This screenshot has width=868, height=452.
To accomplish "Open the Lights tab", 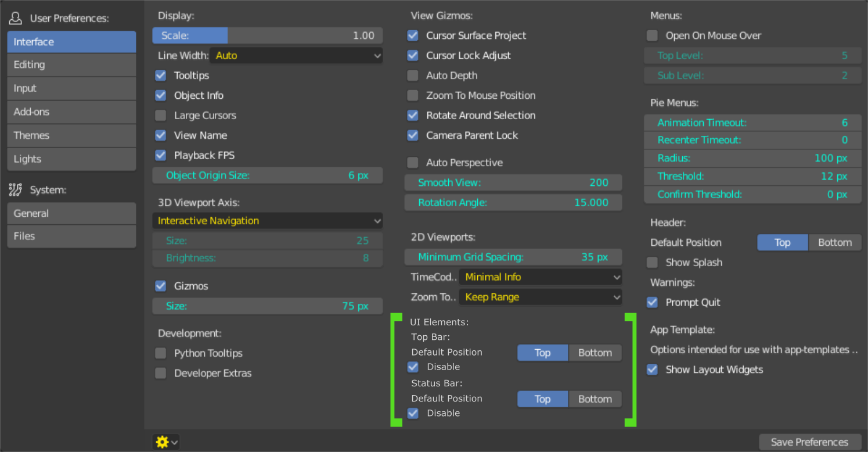I will coord(71,159).
